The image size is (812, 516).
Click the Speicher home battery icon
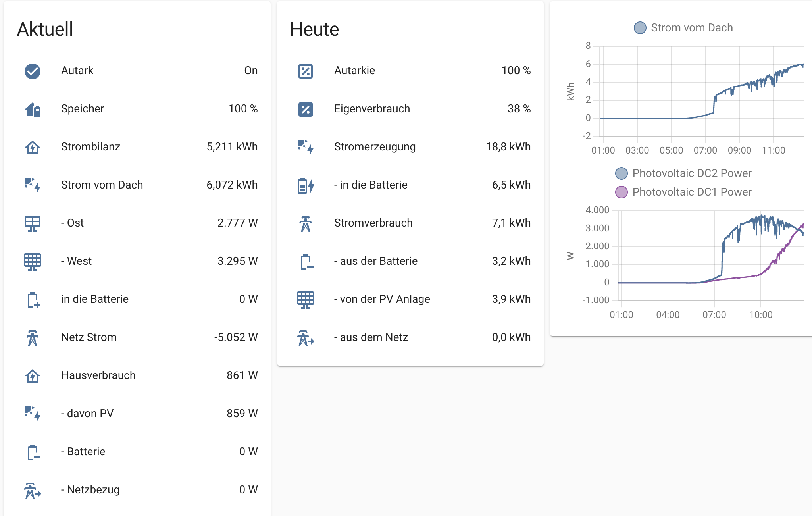click(33, 109)
